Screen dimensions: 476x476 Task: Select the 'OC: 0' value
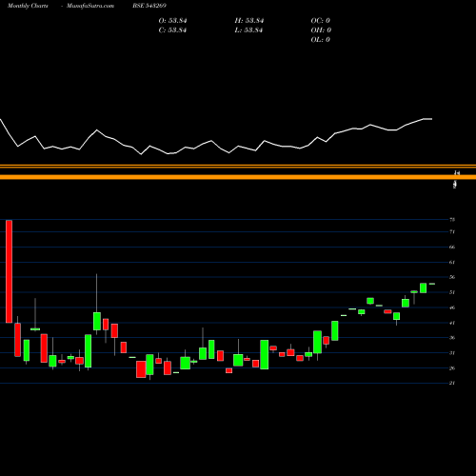pyautogui.click(x=321, y=21)
